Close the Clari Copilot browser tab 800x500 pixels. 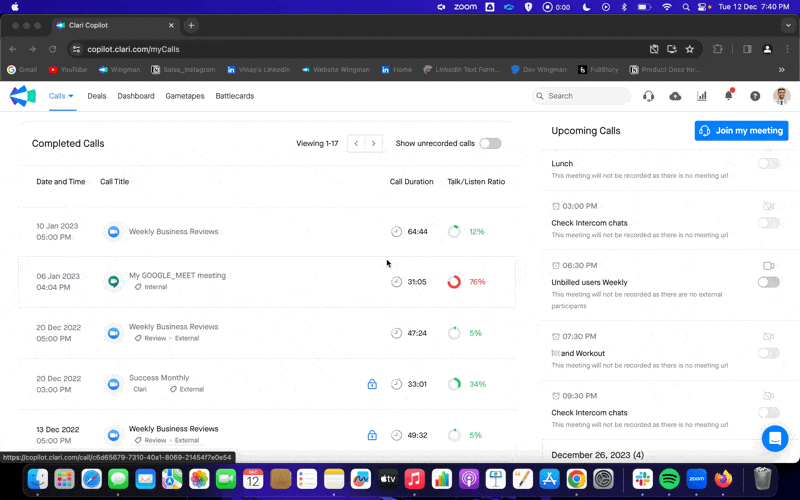(171, 25)
